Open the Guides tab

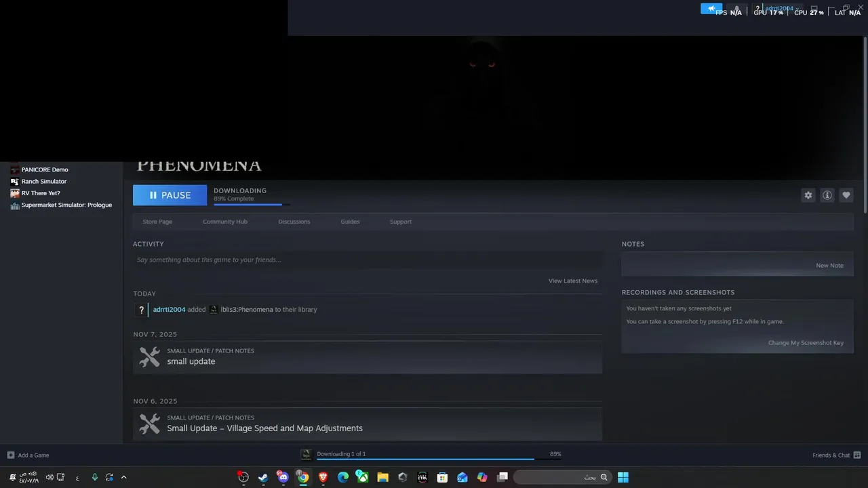[x=350, y=222]
